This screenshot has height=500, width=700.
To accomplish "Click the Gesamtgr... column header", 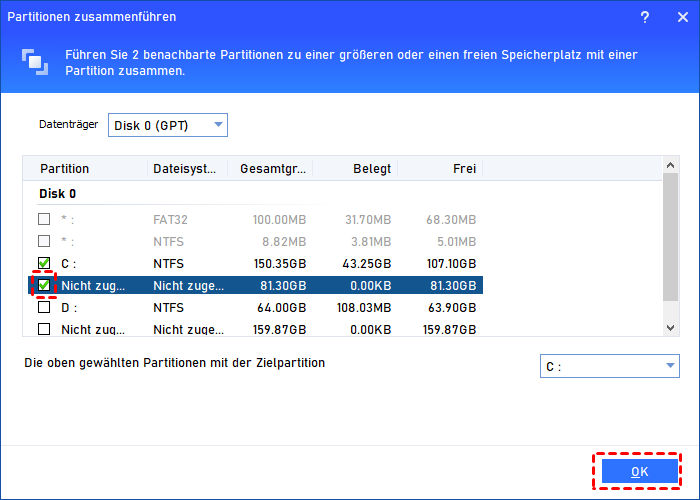I will [x=273, y=169].
